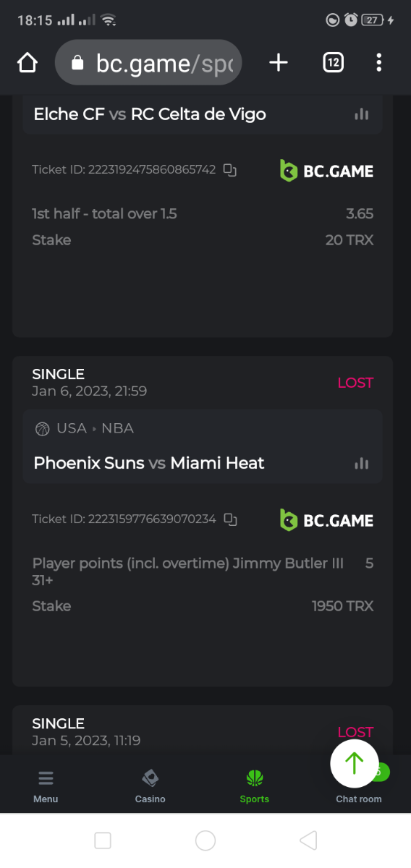411x868 pixels.
Task: Tap the Android back navigation triangle
Action: point(308,840)
